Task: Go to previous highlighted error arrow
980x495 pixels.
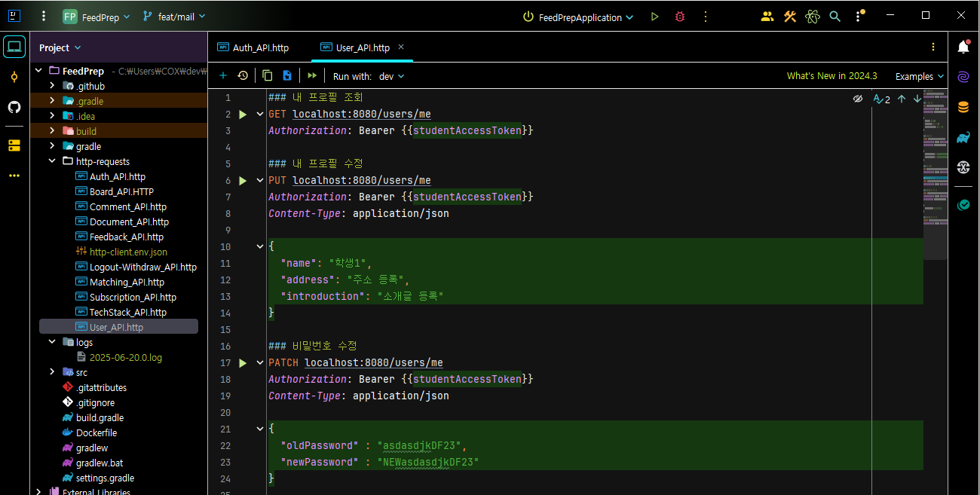Action: pyautogui.click(x=902, y=99)
